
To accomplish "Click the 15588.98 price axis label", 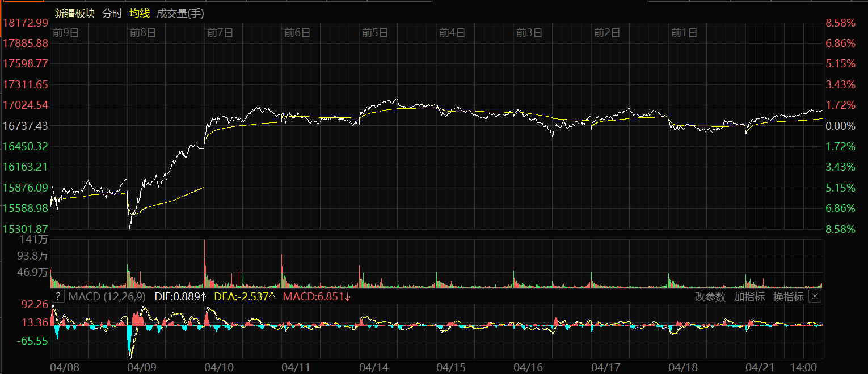I will 25,208.
